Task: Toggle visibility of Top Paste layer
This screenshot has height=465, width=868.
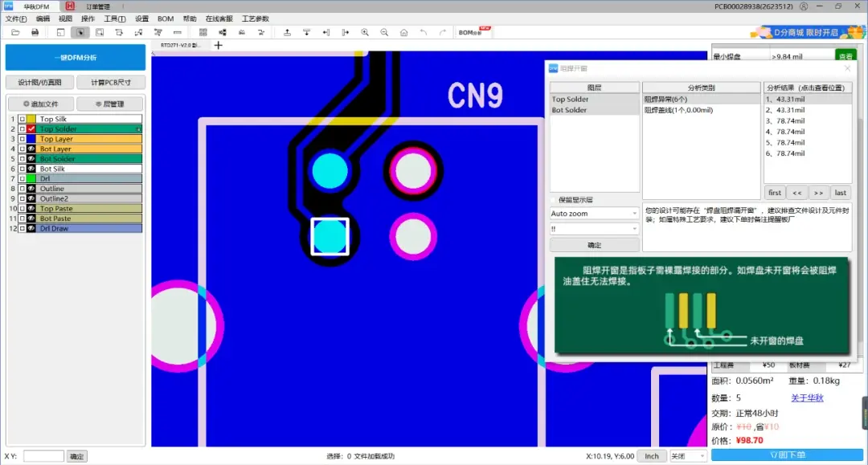Action: pyautogui.click(x=31, y=209)
